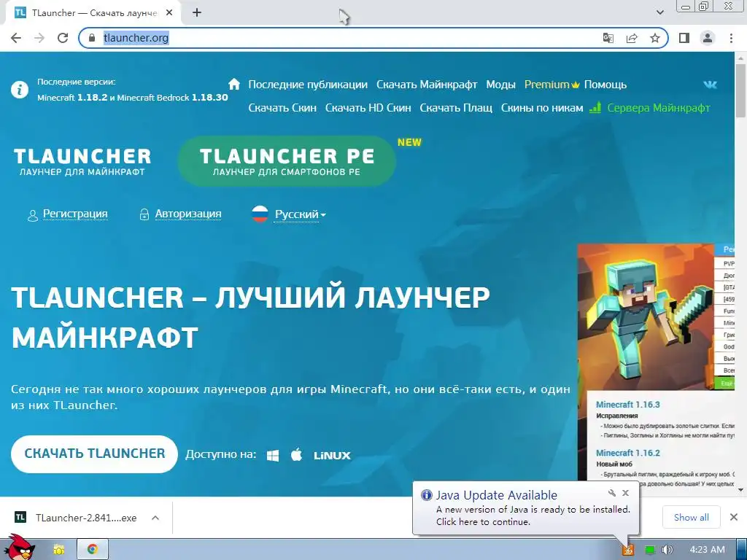
Task: Click the green network tray icon
Action: click(x=650, y=550)
